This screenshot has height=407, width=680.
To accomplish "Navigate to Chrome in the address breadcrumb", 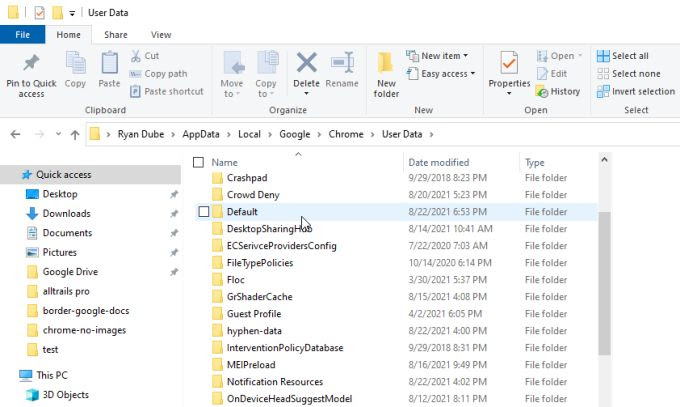I will coord(346,135).
